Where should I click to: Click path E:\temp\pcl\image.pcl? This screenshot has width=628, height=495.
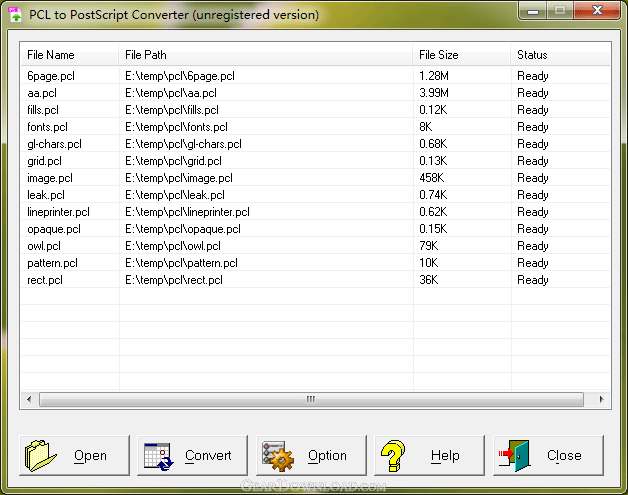[x=179, y=178]
